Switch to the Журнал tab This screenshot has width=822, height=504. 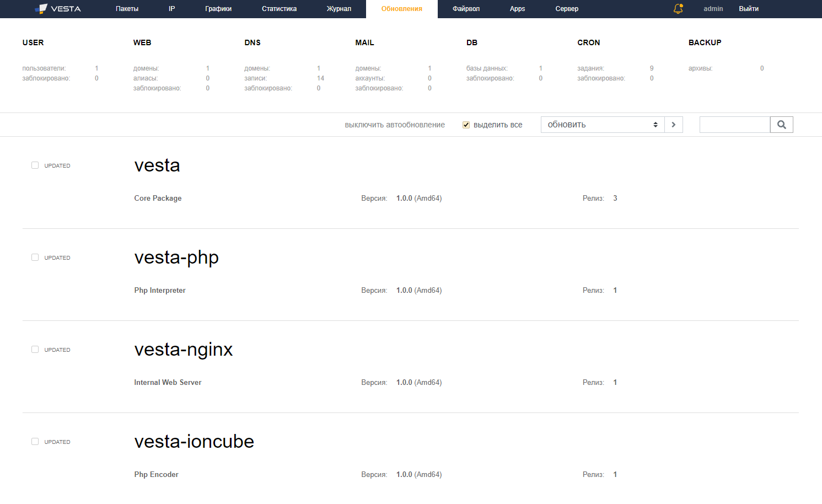[x=339, y=9]
